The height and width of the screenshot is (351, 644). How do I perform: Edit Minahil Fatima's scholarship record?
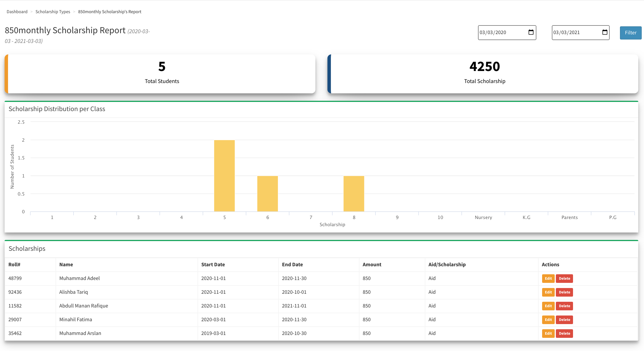coord(548,320)
